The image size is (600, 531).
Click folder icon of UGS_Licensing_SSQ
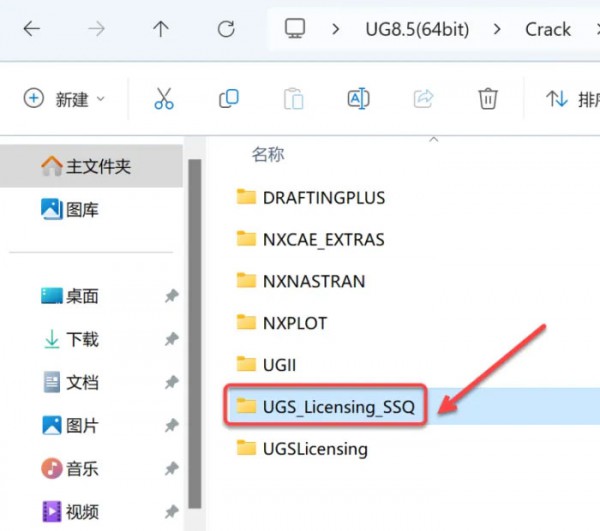246,406
